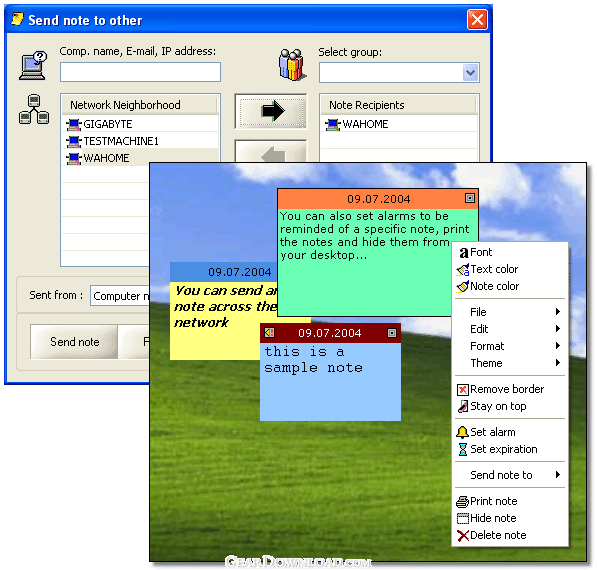The height and width of the screenshot is (570, 597).
Task: Click the yellow note network text
Action: point(225,307)
